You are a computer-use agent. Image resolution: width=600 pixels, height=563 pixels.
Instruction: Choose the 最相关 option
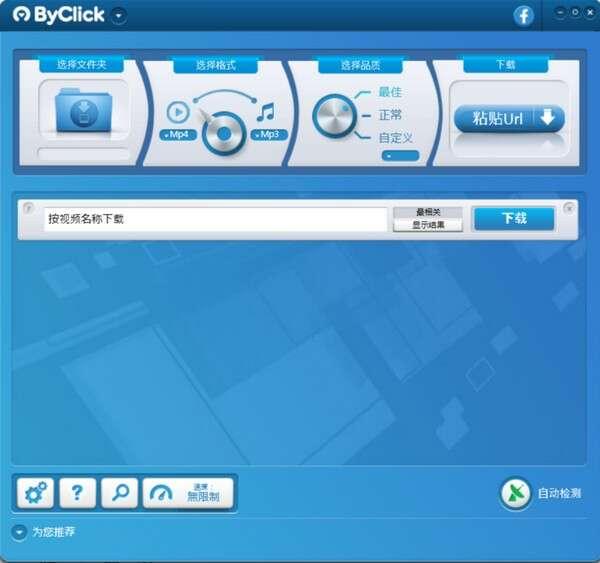428,212
